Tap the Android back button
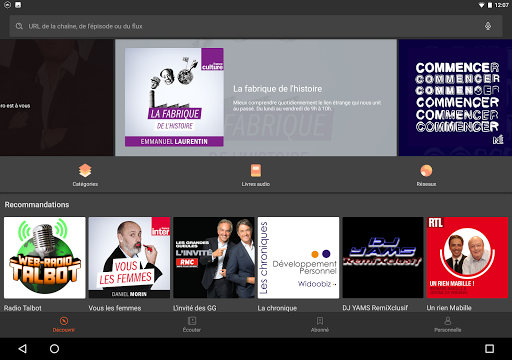The height and width of the screenshot is (360, 512). click(x=22, y=349)
